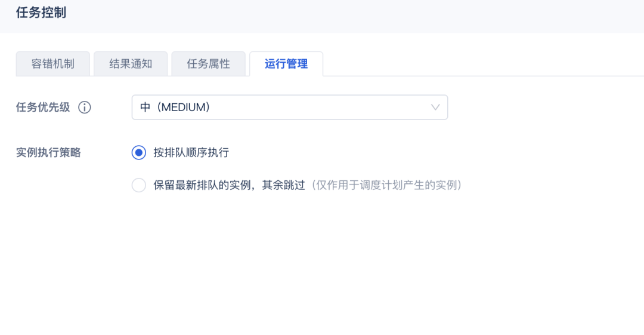Click the 保留最新排队的实例，其余跳过 label text
Image resolution: width=644 pixels, height=335 pixels.
pos(229,185)
